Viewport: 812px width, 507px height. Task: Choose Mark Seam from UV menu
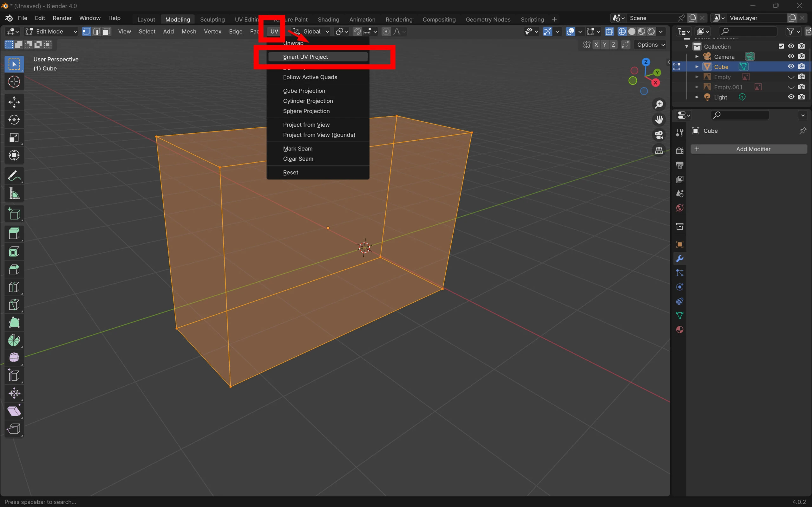(298, 149)
